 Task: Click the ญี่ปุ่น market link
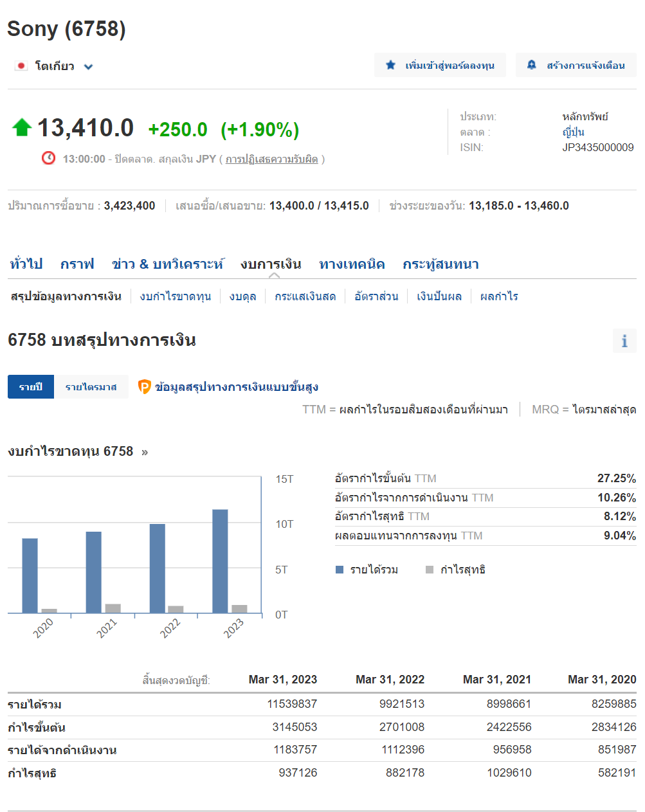pos(573,132)
